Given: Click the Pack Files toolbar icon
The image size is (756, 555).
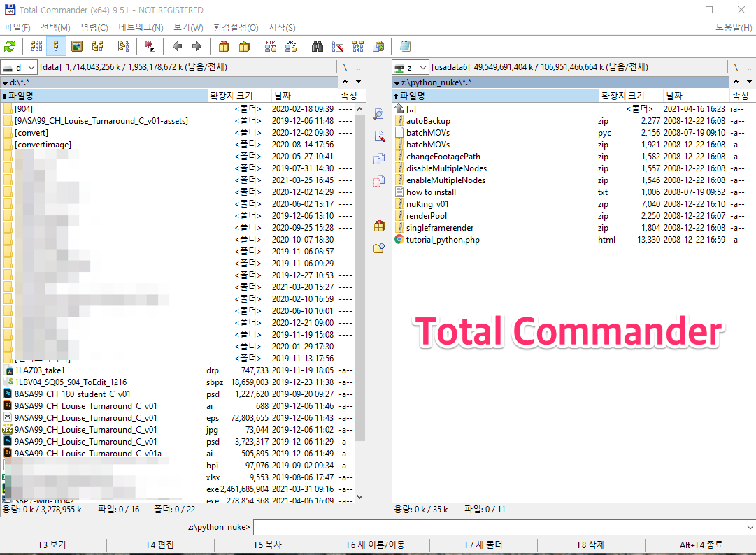Looking at the screenshot, I should (x=225, y=46).
